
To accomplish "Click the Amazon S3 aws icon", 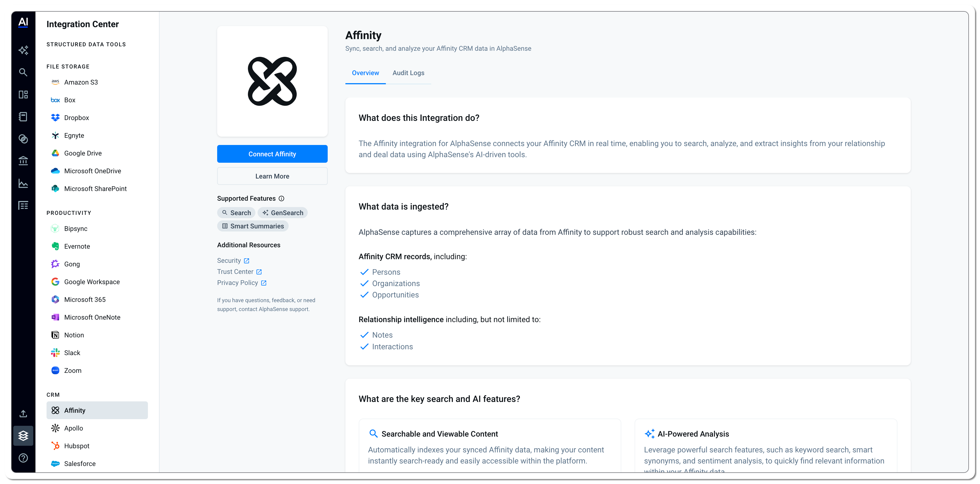I will 55,82.
